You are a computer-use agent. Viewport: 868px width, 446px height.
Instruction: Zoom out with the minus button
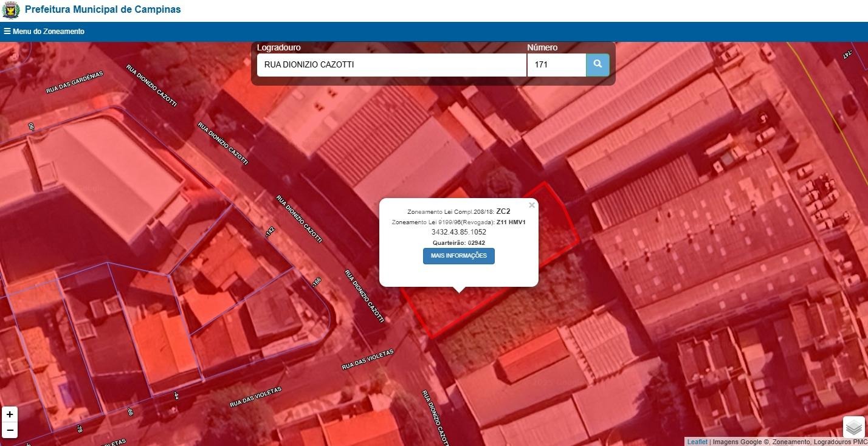pyautogui.click(x=9, y=430)
